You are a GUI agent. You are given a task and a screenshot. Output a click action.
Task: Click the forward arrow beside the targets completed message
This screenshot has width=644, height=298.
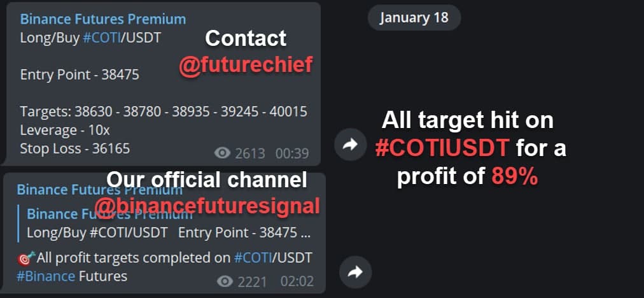(355, 272)
